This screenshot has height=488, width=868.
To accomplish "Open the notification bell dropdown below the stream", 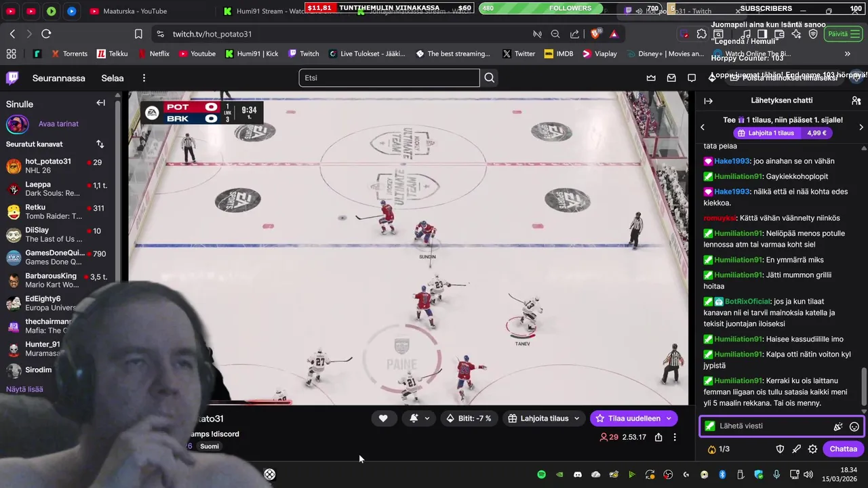I will tap(420, 419).
